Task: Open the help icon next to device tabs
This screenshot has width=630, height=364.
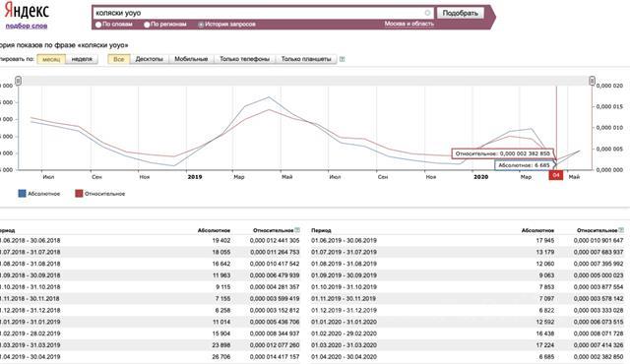Action: click(342, 59)
